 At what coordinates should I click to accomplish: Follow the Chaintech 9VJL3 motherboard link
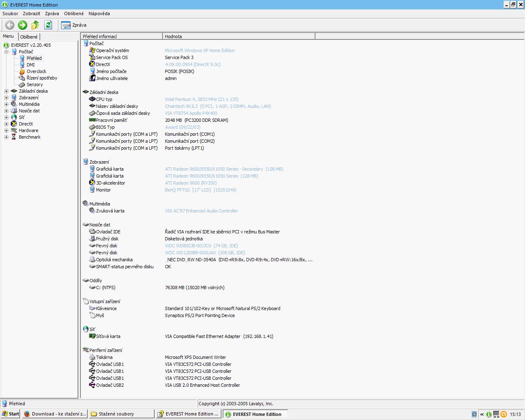pos(218,106)
